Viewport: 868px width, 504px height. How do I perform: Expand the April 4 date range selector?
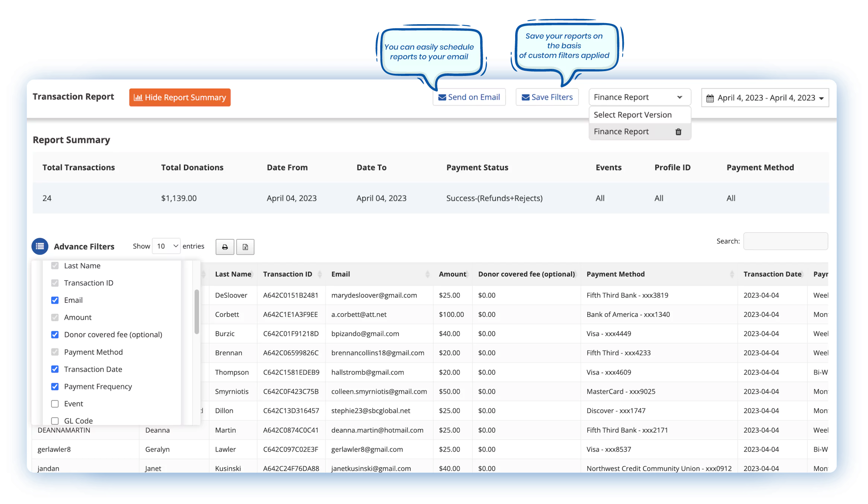click(765, 98)
